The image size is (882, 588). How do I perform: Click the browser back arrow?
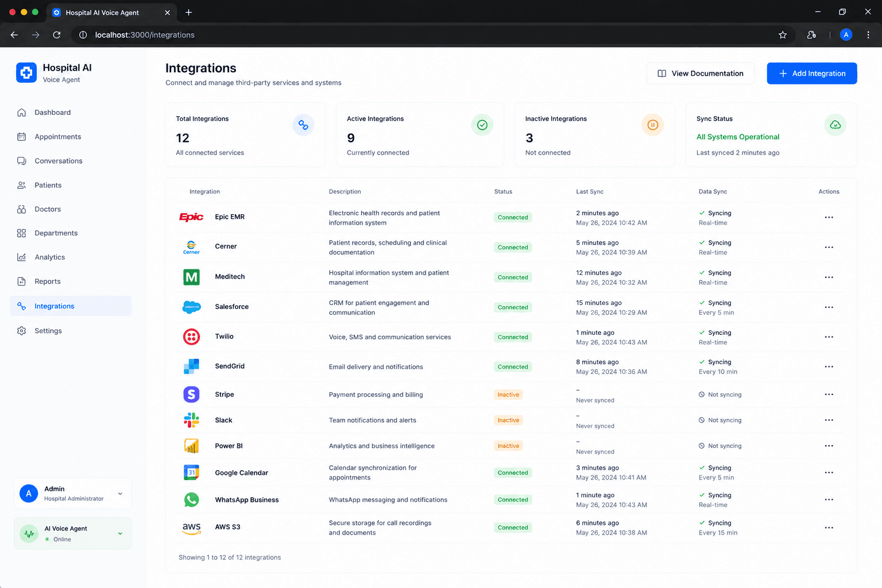[14, 35]
